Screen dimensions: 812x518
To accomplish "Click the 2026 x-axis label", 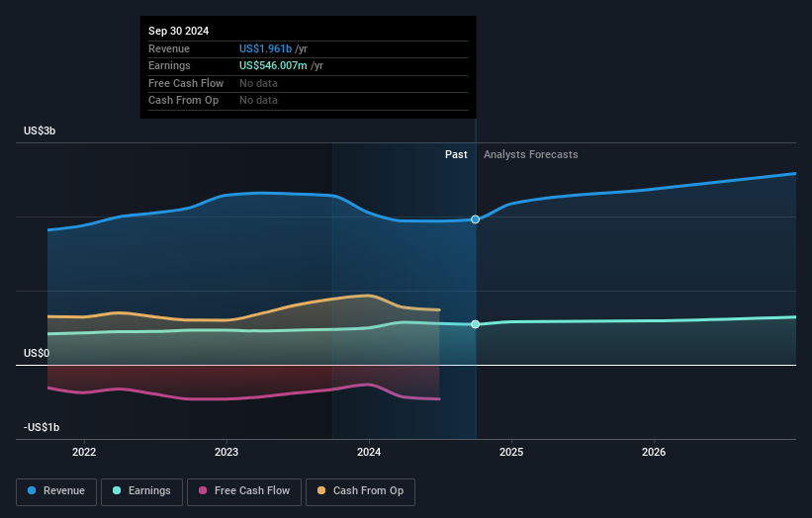I will 654,453.
